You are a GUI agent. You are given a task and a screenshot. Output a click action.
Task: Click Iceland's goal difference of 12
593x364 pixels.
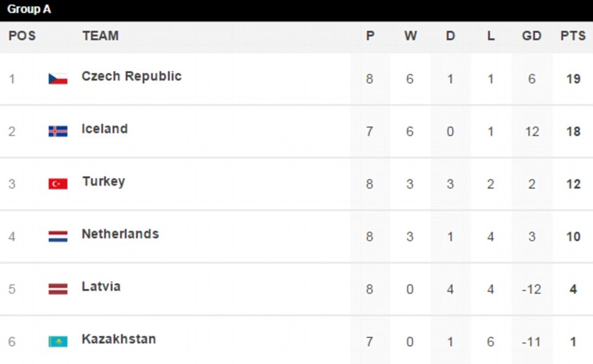pyautogui.click(x=531, y=132)
